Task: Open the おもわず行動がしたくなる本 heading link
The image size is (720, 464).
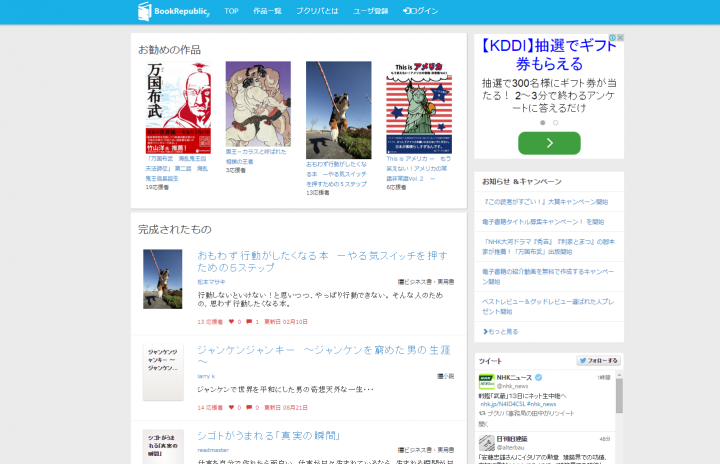Action: (322, 261)
